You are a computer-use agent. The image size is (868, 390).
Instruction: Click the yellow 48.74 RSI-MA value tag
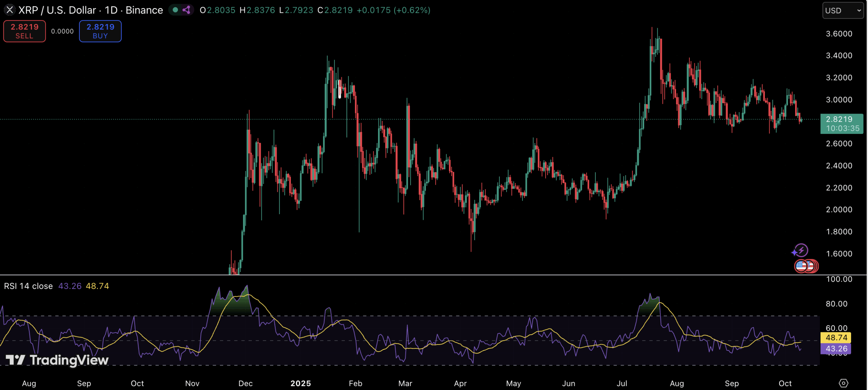pyautogui.click(x=836, y=337)
